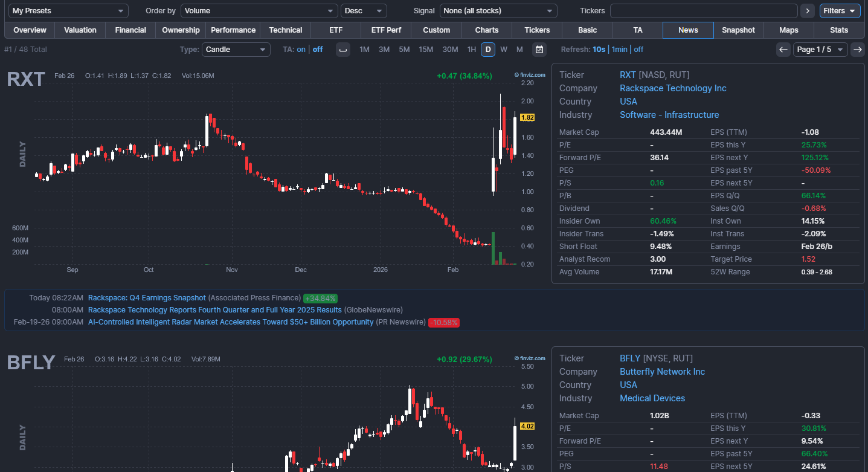868x472 pixels.
Task: Turn refresh off
Action: coord(638,50)
